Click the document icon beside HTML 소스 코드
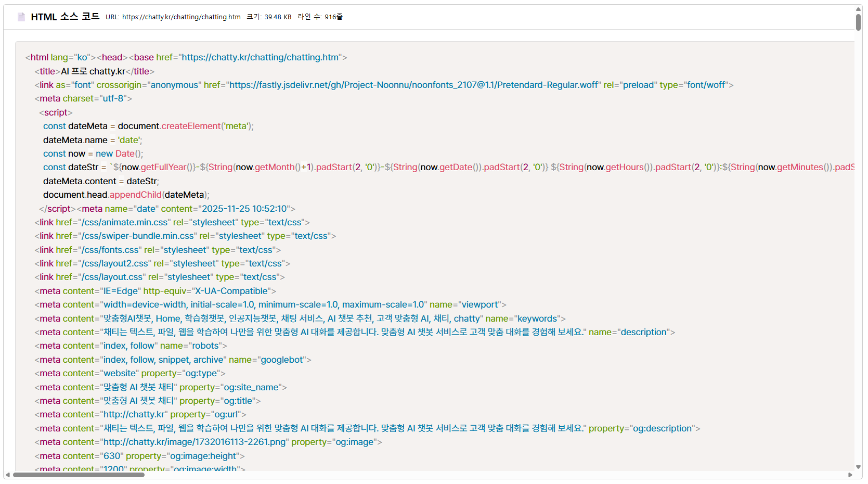 (x=21, y=17)
